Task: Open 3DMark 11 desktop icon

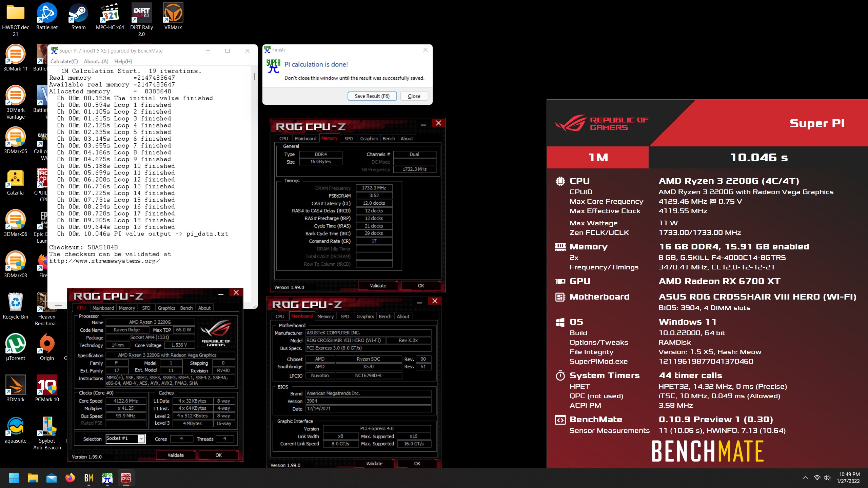Action: (16, 58)
